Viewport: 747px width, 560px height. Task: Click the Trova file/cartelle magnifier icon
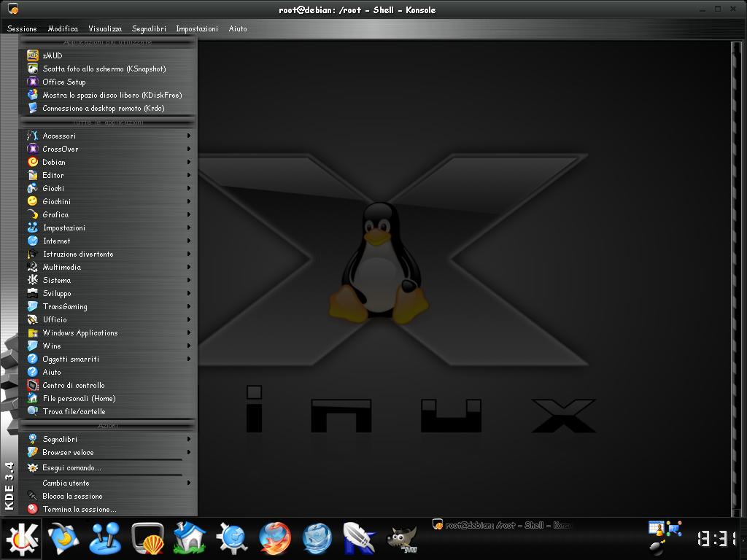pos(32,411)
